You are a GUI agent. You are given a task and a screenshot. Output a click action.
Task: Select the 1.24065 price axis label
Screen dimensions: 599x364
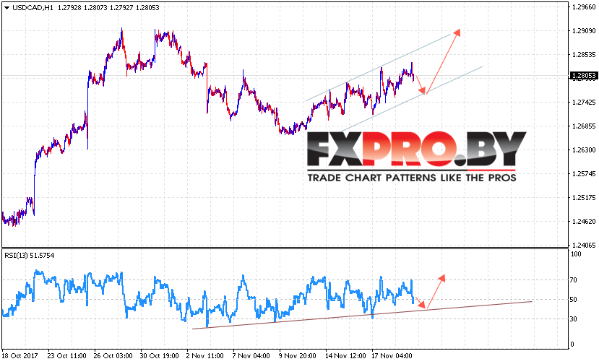coord(584,245)
